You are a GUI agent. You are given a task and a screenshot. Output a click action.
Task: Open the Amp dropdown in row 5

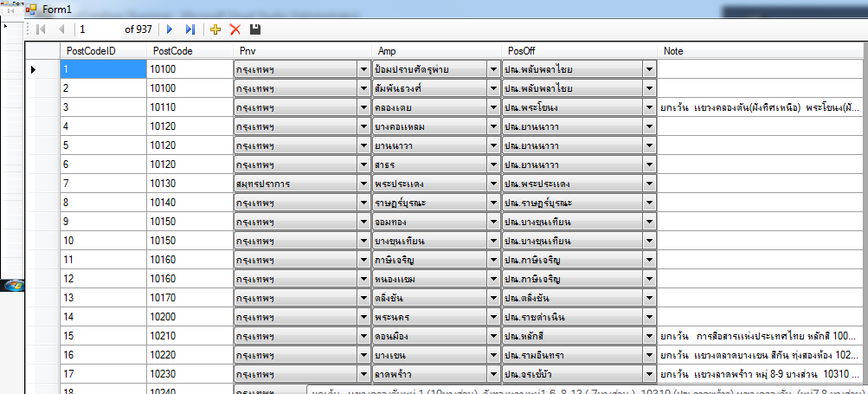(494, 145)
